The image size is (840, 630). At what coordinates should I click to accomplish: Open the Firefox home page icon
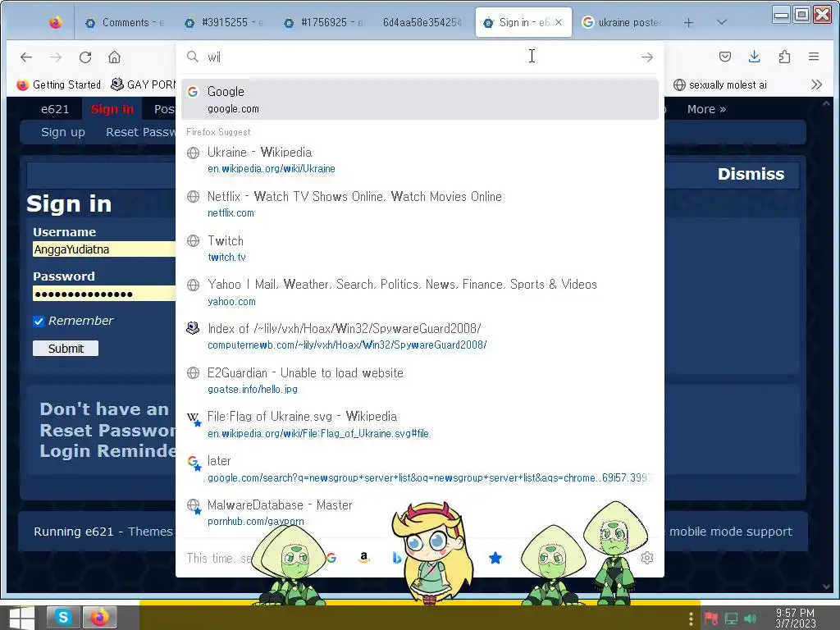pyautogui.click(x=114, y=57)
